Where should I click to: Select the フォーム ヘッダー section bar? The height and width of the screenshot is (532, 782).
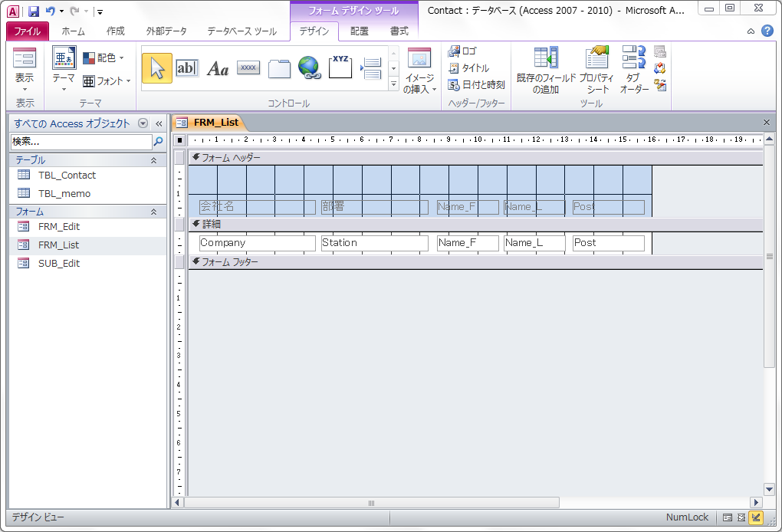click(x=476, y=158)
